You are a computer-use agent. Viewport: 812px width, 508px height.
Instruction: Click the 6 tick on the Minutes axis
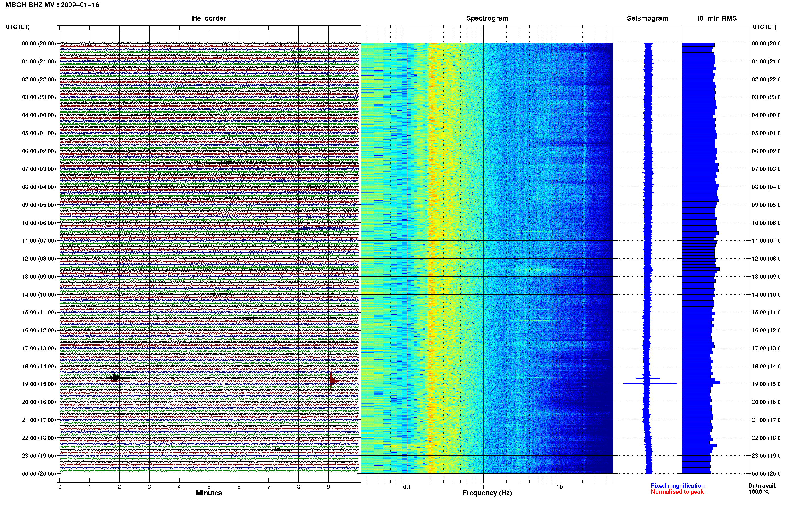[239, 487]
